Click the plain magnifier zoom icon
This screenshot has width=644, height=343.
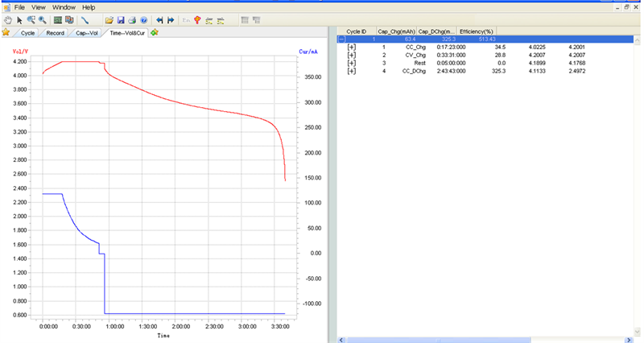(43, 19)
